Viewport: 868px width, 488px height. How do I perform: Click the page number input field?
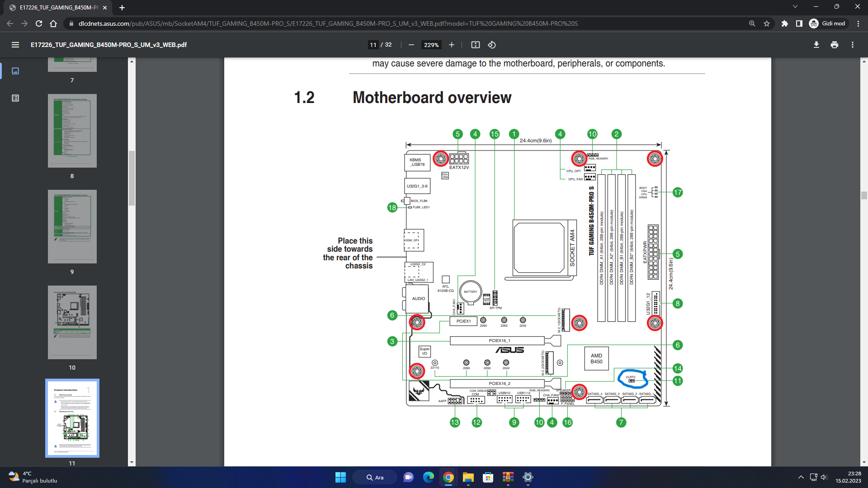coord(373,45)
